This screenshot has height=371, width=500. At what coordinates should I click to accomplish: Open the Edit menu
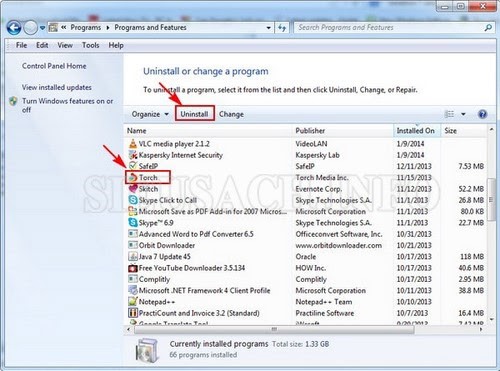point(42,45)
